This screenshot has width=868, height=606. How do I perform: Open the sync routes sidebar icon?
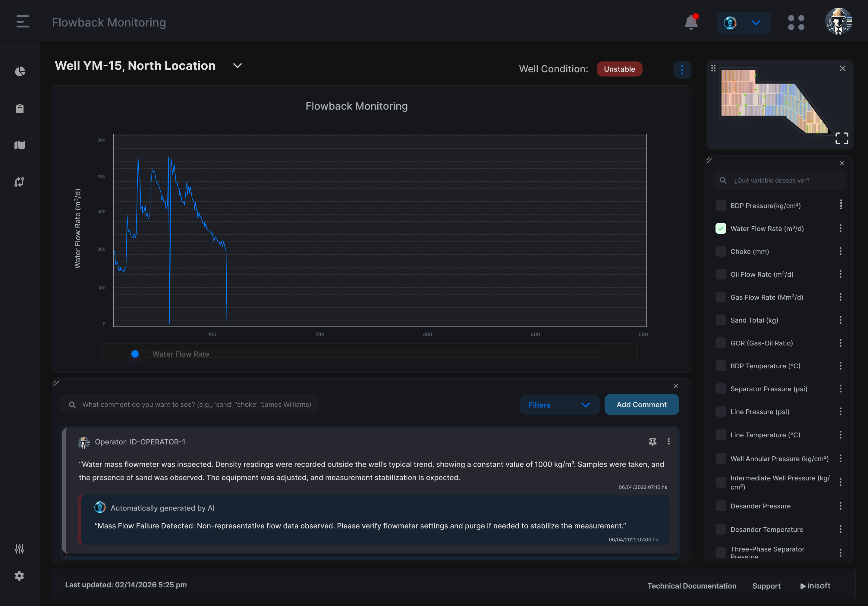coord(19,182)
